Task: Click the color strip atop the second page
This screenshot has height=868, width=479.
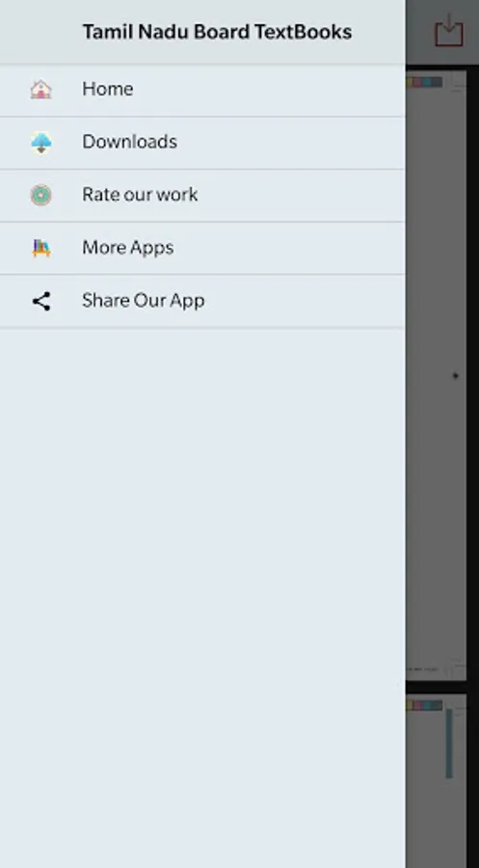Action: coord(424,705)
